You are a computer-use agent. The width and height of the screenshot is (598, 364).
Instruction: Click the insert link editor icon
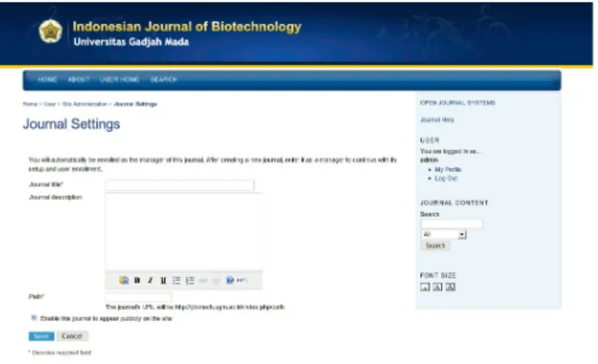click(x=203, y=280)
